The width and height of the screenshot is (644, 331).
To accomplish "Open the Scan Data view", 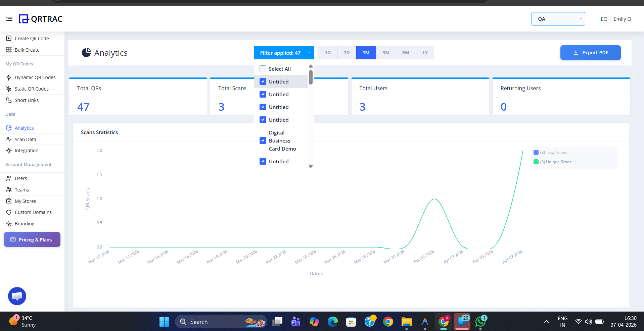I will [25, 139].
